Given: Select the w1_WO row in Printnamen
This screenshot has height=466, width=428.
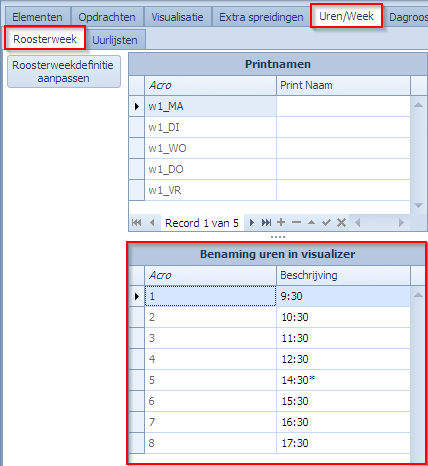Looking at the screenshot, I should tap(269, 148).
